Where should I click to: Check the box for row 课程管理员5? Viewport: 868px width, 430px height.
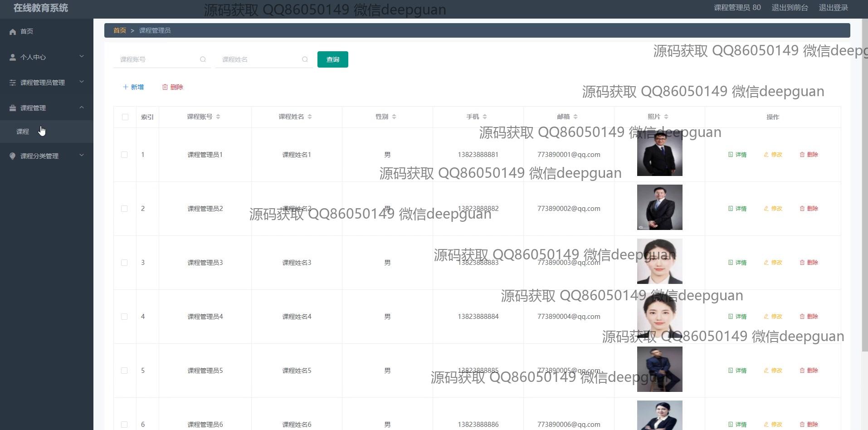coord(124,371)
